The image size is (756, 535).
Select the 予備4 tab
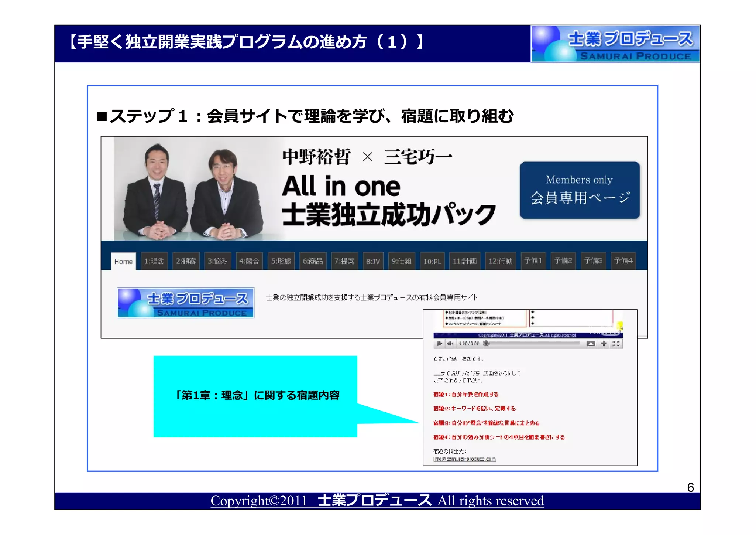coord(623,261)
